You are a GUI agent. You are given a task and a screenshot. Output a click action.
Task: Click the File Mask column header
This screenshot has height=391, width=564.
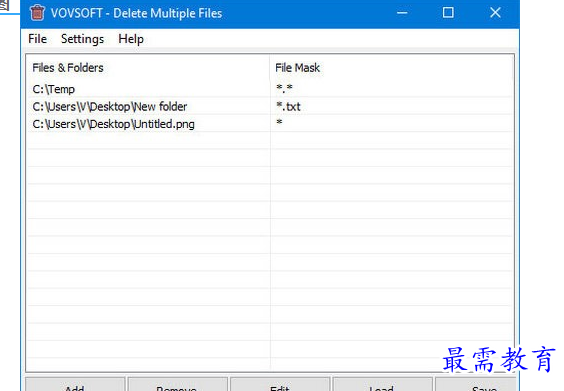[391, 68]
